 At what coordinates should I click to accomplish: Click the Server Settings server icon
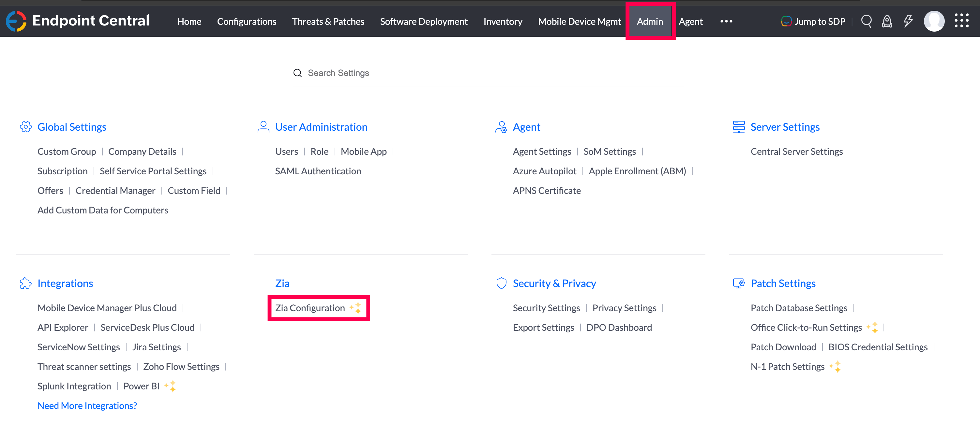739,127
